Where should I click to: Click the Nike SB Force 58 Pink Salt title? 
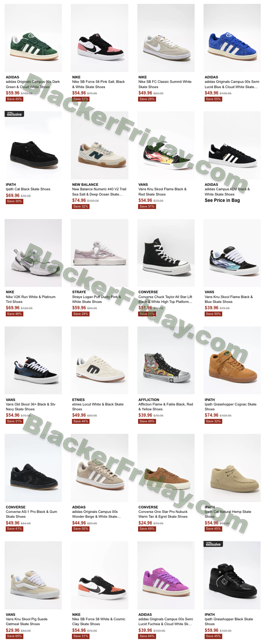pyautogui.click(x=98, y=84)
